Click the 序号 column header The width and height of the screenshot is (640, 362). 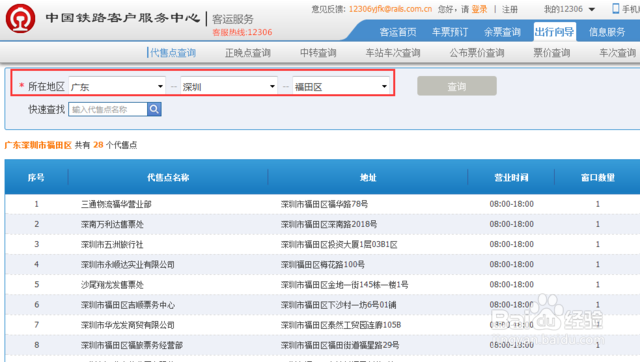click(x=36, y=178)
